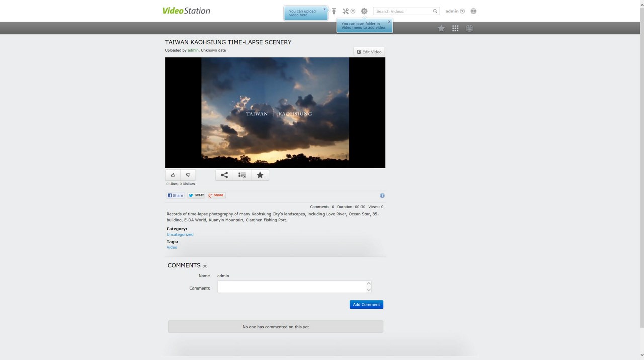The height and width of the screenshot is (360, 644).
Task: Mark video as favorite with star button
Action: coord(260,175)
